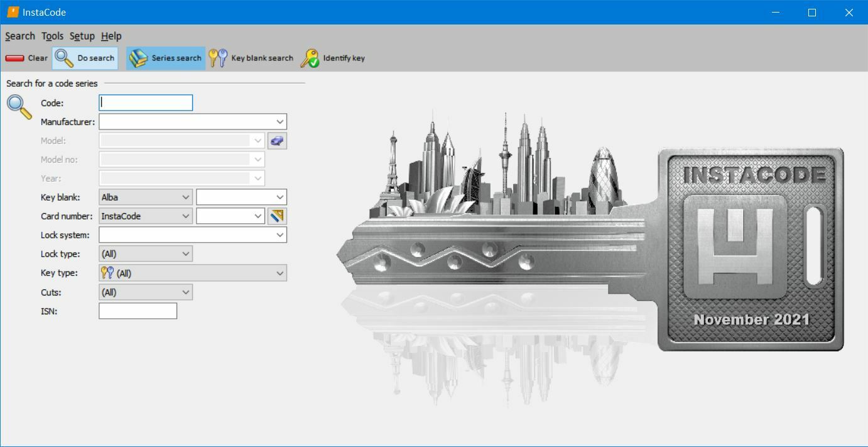Open the Key blank brand dropdown showing Alba
This screenshot has width=868, height=447.
(x=146, y=197)
